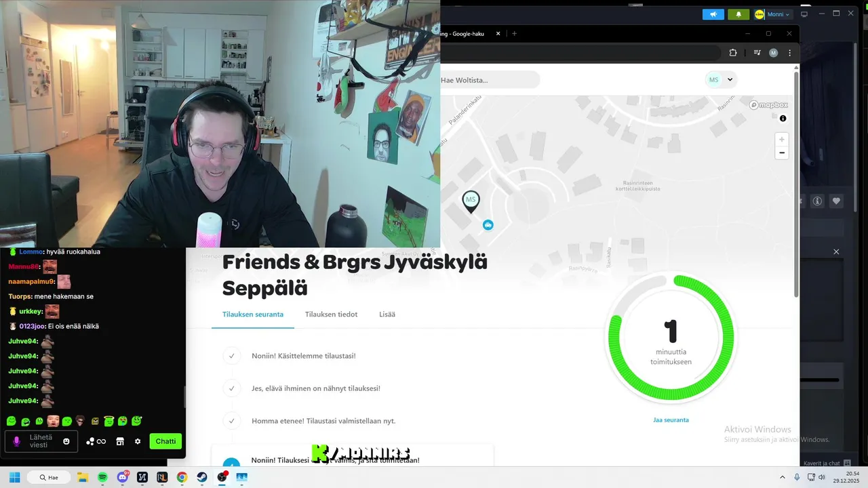
Task: Open Steam notifications bell
Action: coord(738,14)
